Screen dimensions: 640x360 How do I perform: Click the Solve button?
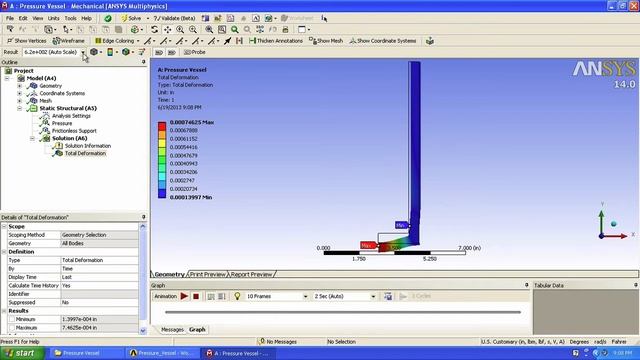(131, 18)
